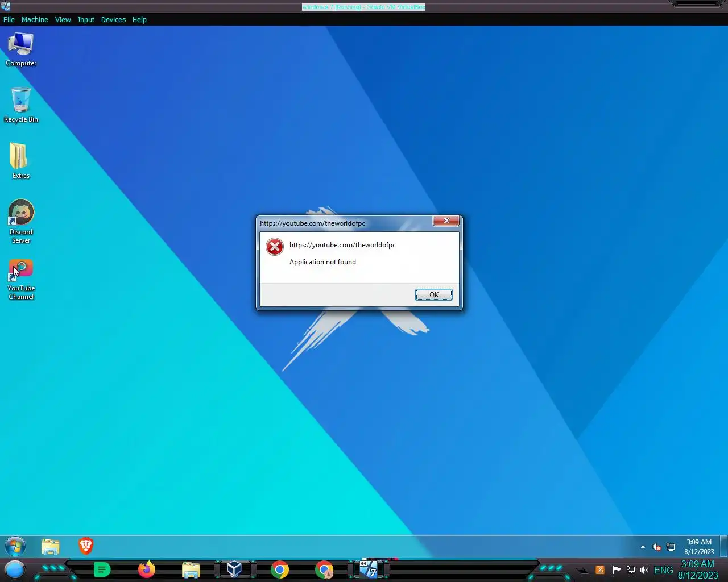This screenshot has height=582, width=728.
Task: Open the Computer desktop icon
Action: [x=21, y=49]
